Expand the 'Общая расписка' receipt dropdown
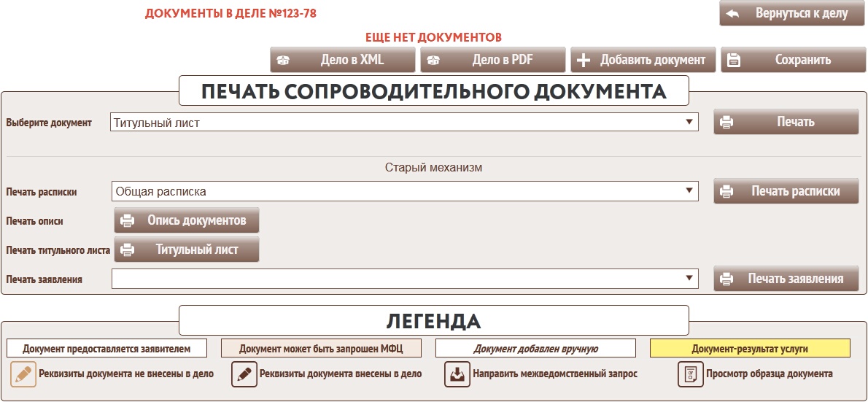This screenshot has width=868, height=402. point(405,192)
